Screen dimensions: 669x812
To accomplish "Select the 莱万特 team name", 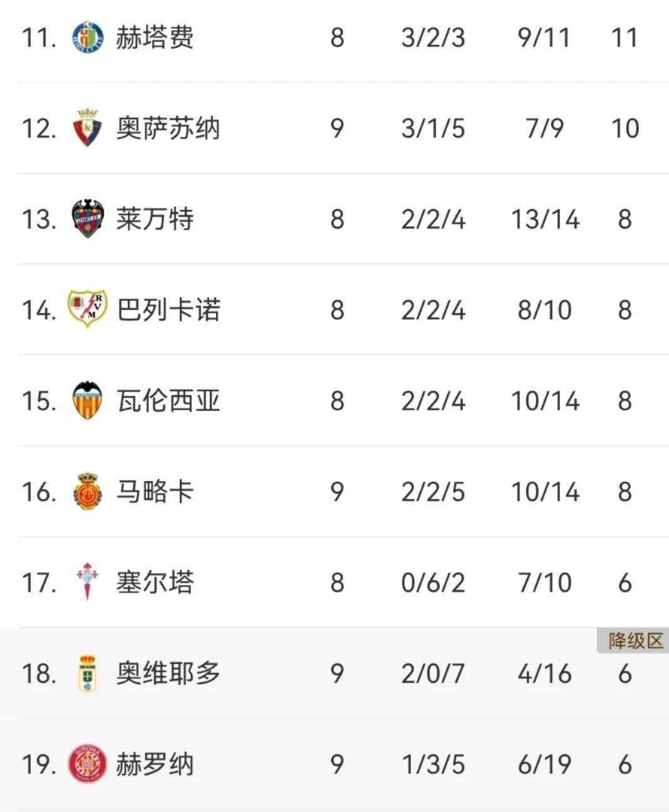I will coord(155,219).
